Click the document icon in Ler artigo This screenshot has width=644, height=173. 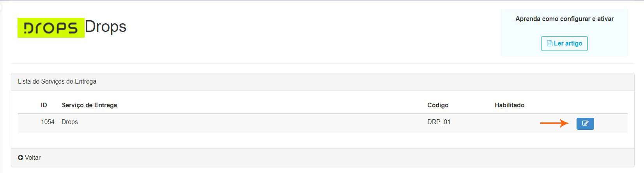pos(550,44)
